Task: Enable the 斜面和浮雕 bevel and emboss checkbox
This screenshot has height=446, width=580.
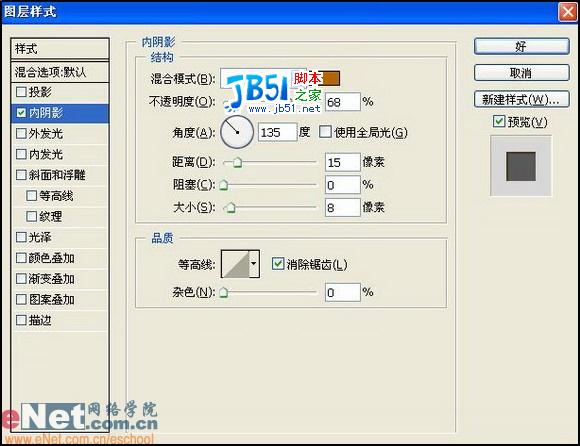Action: point(21,175)
